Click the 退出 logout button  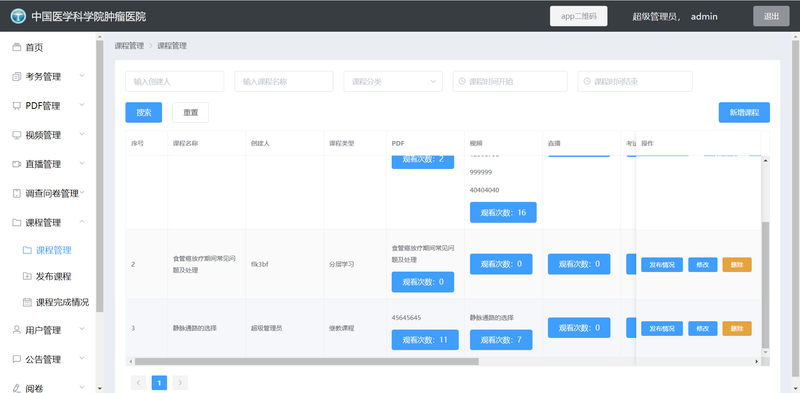771,16
